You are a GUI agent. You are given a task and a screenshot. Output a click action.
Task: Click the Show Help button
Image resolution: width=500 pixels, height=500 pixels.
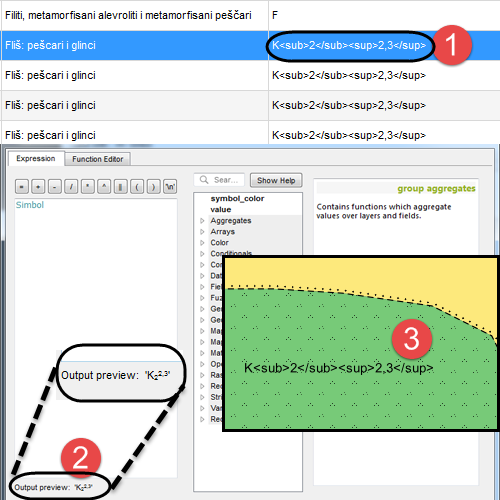[276, 180]
